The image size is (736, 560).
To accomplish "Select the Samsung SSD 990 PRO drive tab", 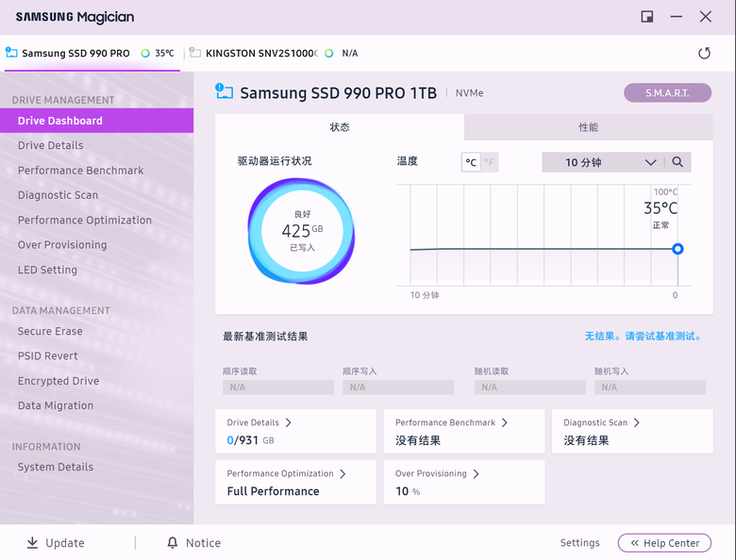I will (92, 53).
